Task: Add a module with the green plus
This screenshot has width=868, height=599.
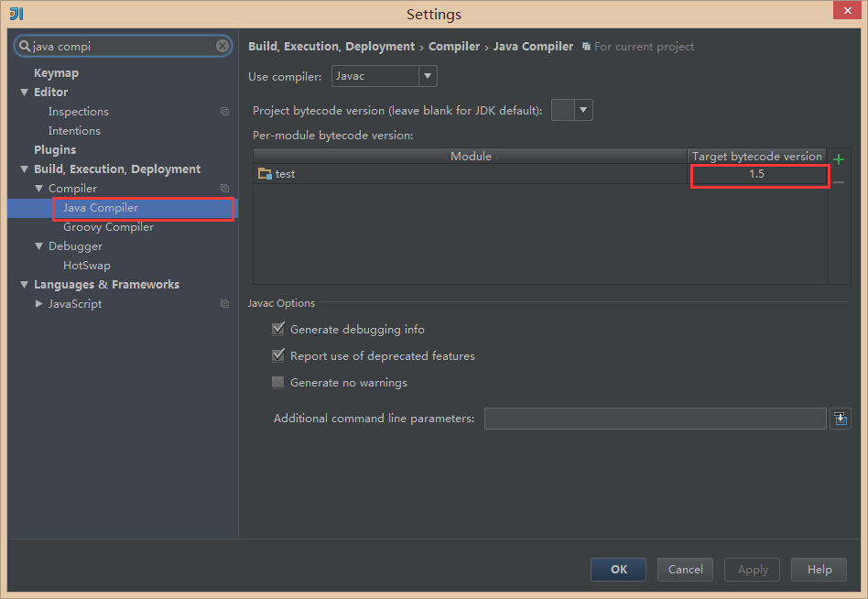Action: [839, 159]
